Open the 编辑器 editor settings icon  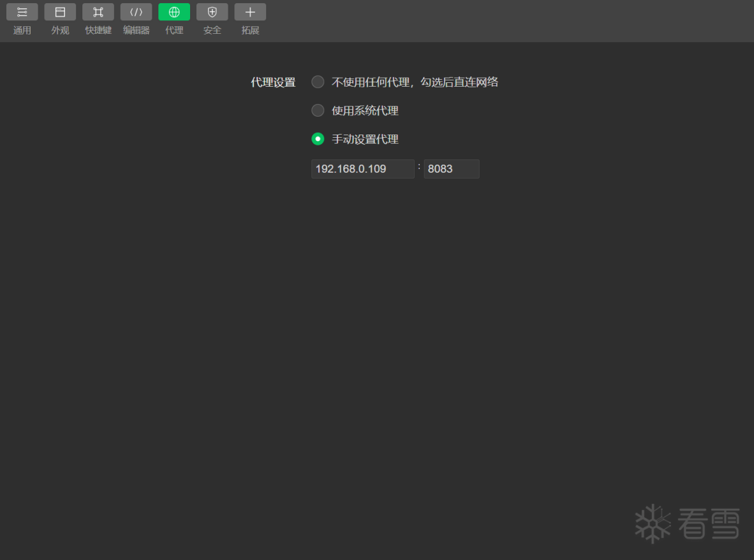(136, 12)
